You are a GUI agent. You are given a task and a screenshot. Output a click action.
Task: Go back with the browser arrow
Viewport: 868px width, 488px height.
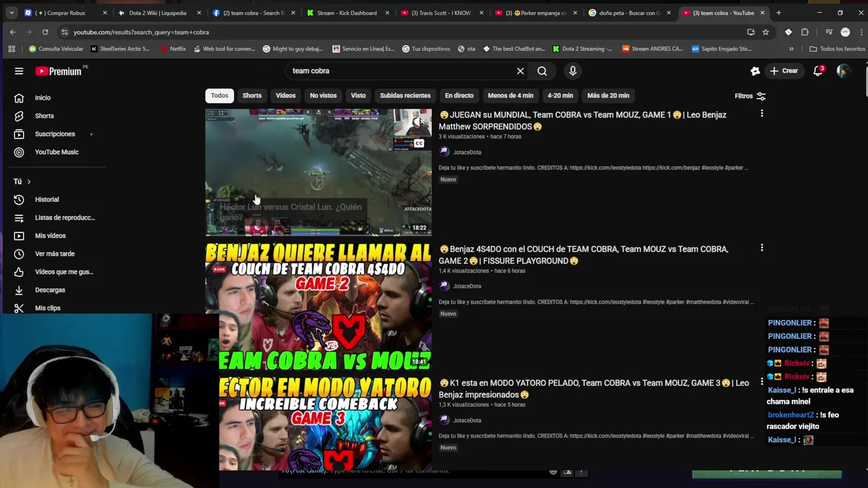coord(12,32)
